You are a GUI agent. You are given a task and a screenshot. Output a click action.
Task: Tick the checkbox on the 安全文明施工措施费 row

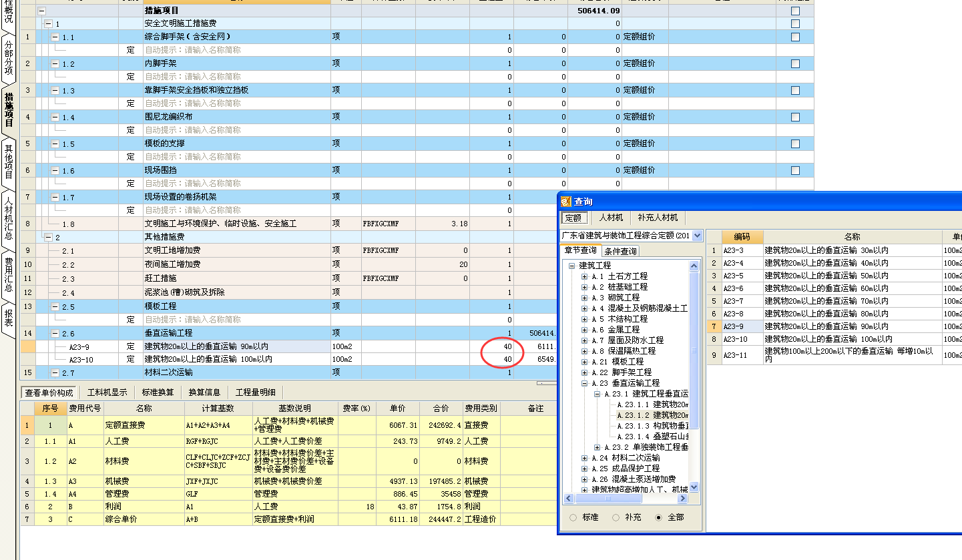coord(795,24)
